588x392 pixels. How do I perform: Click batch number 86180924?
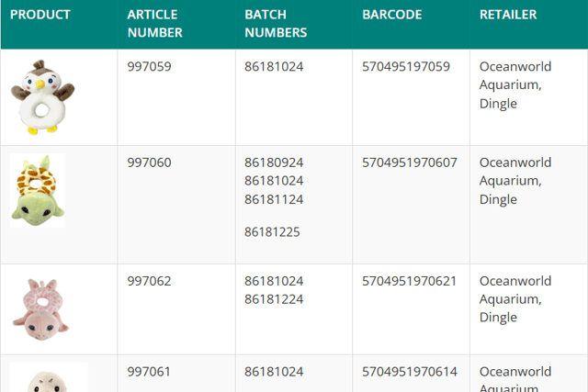point(274,162)
